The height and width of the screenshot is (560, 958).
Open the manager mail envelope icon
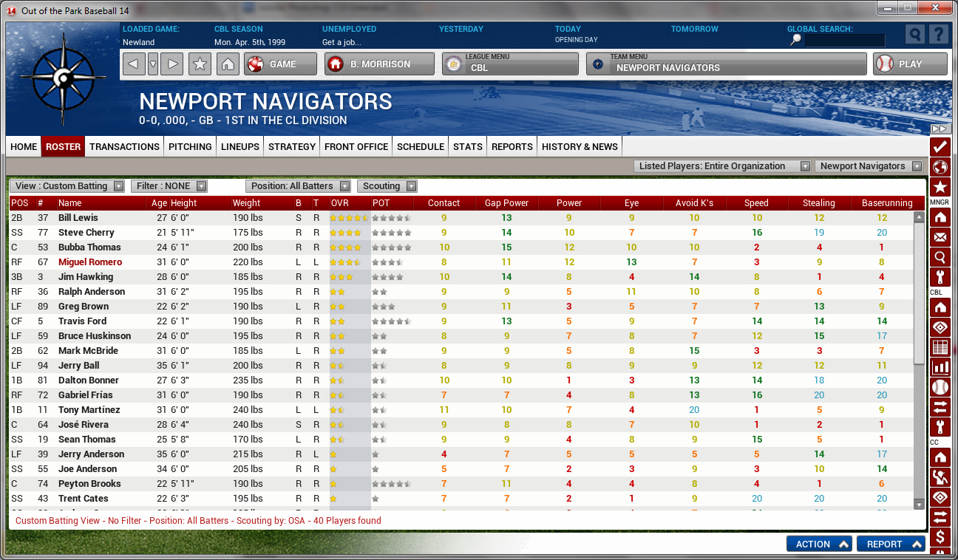tap(940, 237)
